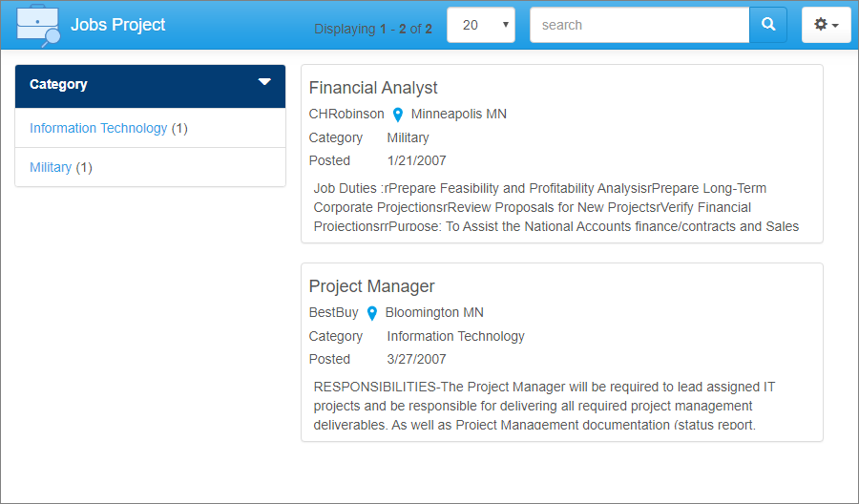The height and width of the screenshot is (504, 859).
Task: Click the Financial Analyst job description text
Action: (555, 207)
